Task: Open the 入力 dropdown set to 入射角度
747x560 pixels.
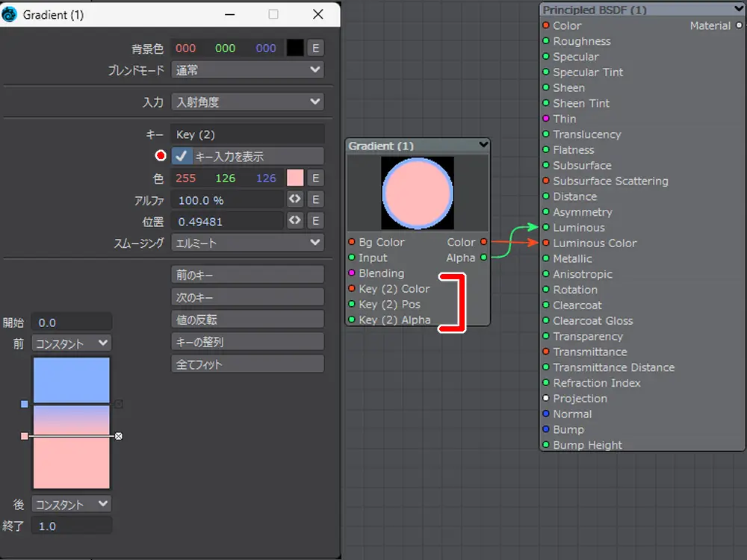Action: [247, 102]
